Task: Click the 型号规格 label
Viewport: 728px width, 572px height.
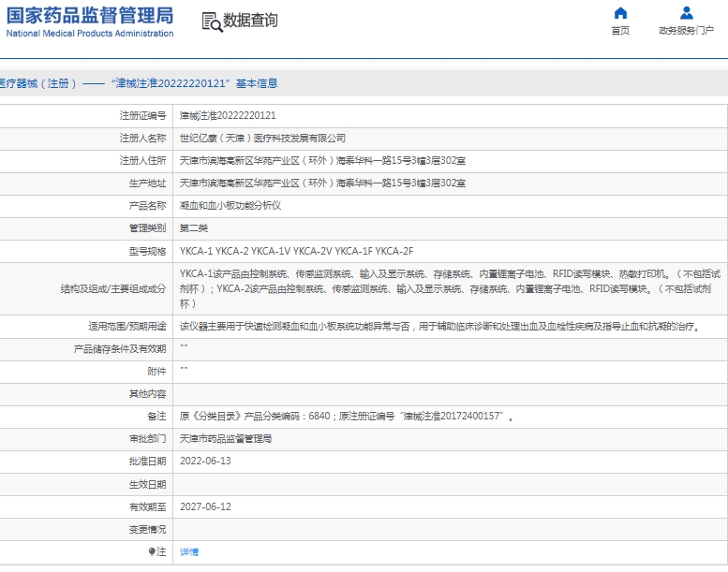Action: [147, 252]
